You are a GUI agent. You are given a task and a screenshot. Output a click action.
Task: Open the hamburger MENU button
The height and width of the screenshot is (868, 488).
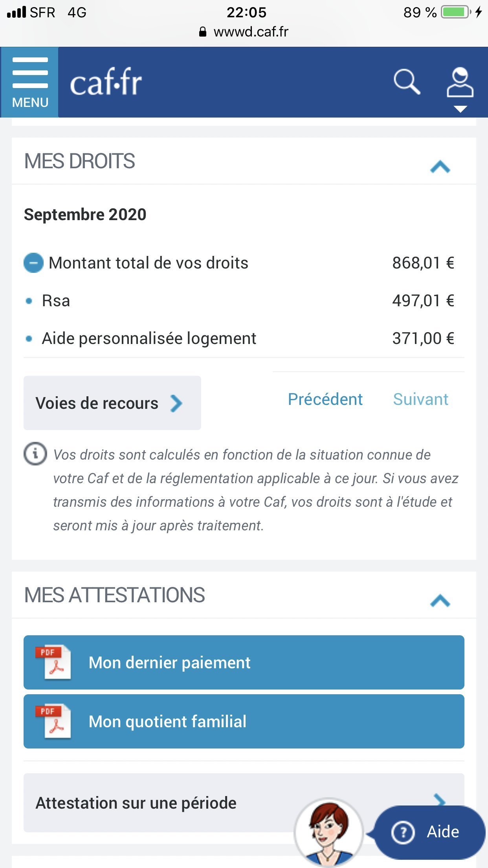30,82
